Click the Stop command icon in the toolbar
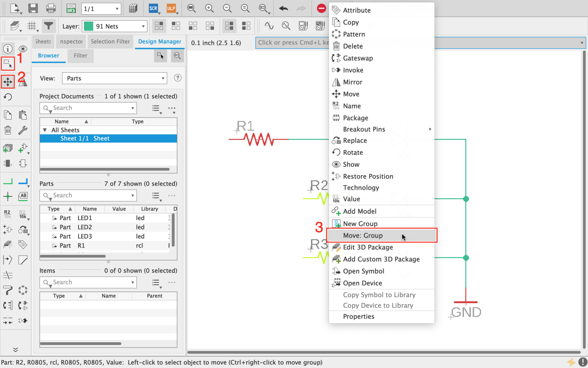The image size is (588, 368). click(321, 9)
